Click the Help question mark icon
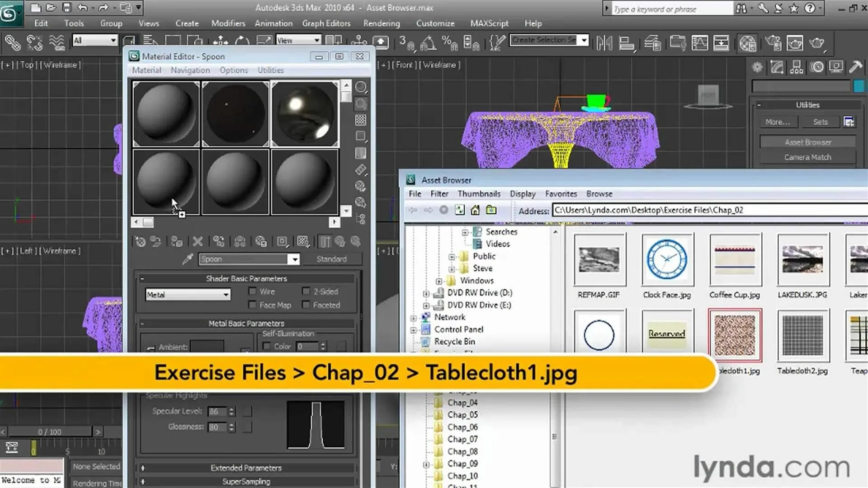868x488 pixels. 810,8
